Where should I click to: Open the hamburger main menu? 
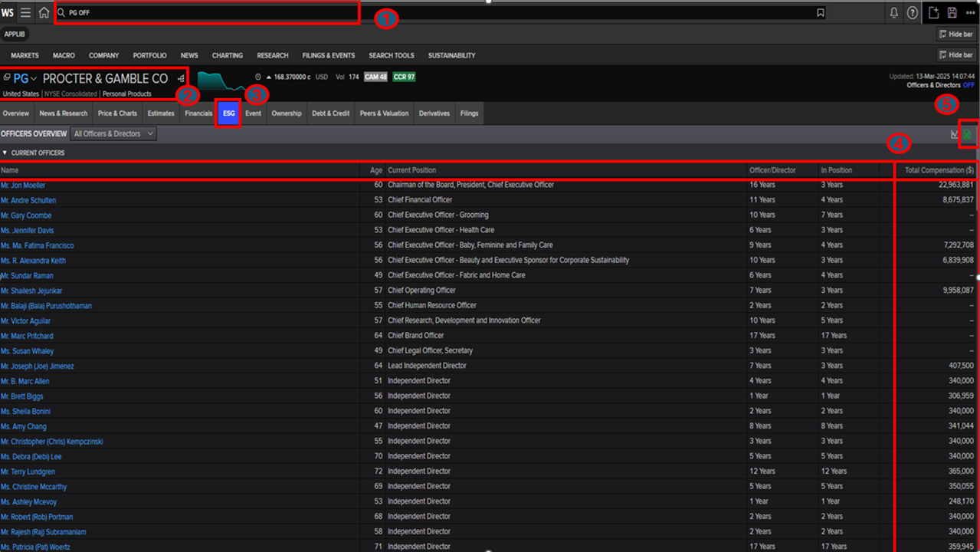[x=26, y=12]
